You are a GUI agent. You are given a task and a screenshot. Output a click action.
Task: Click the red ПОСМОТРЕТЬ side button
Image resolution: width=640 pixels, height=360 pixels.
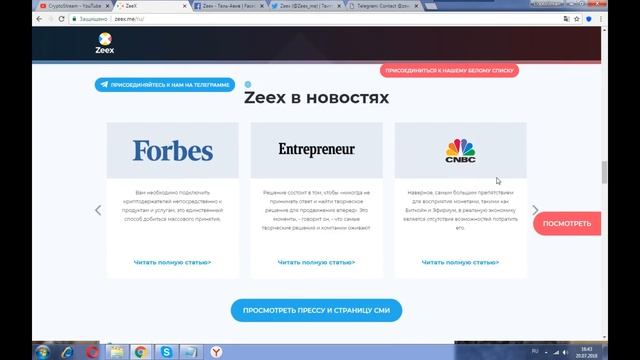[567, 224]
